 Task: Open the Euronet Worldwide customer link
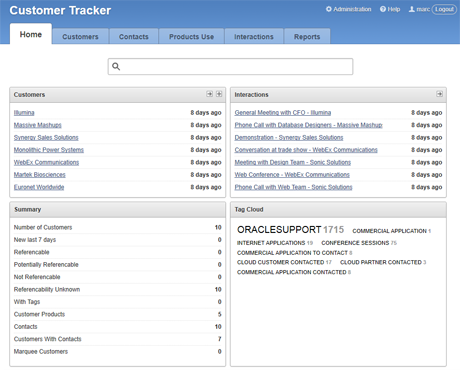pos(39,187)
